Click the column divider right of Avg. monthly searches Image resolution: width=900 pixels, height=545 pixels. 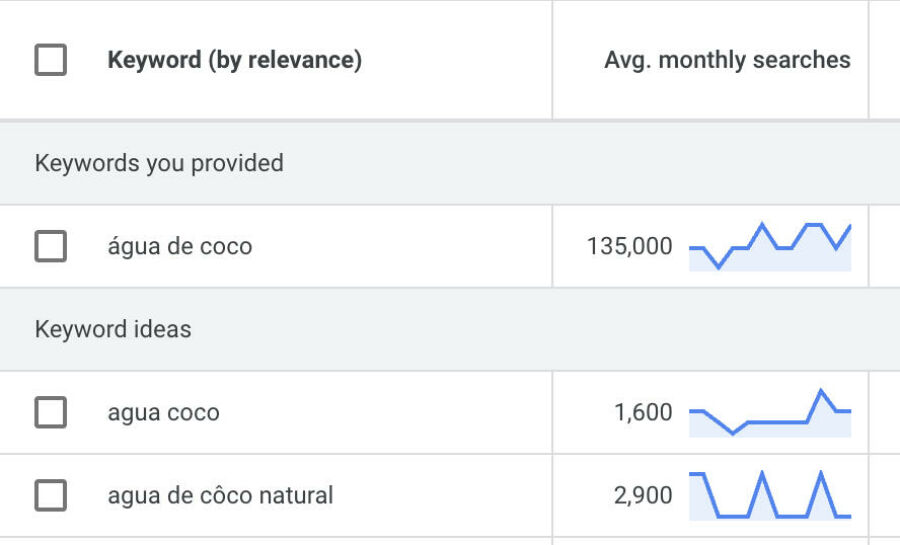tap(869, 60)
